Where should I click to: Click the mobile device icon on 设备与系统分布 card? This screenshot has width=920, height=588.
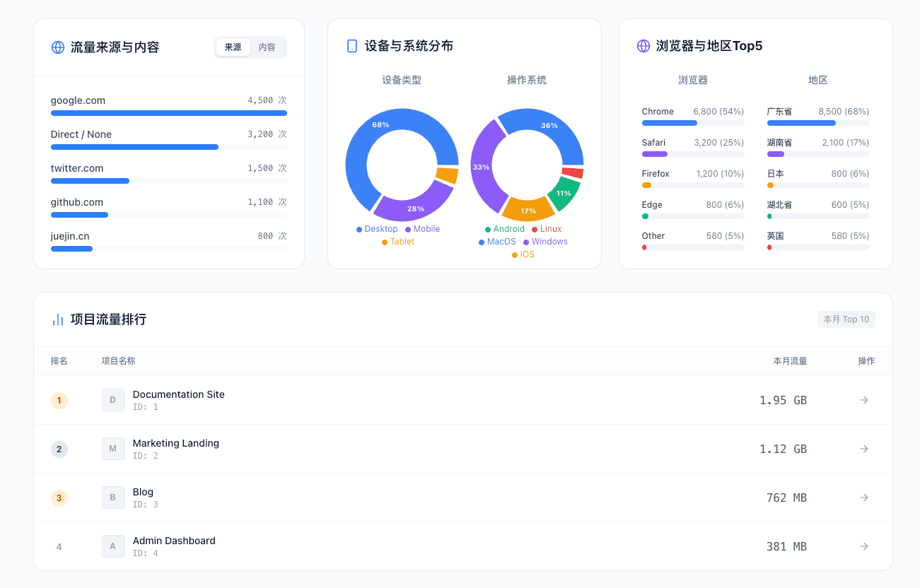(351, 45)
